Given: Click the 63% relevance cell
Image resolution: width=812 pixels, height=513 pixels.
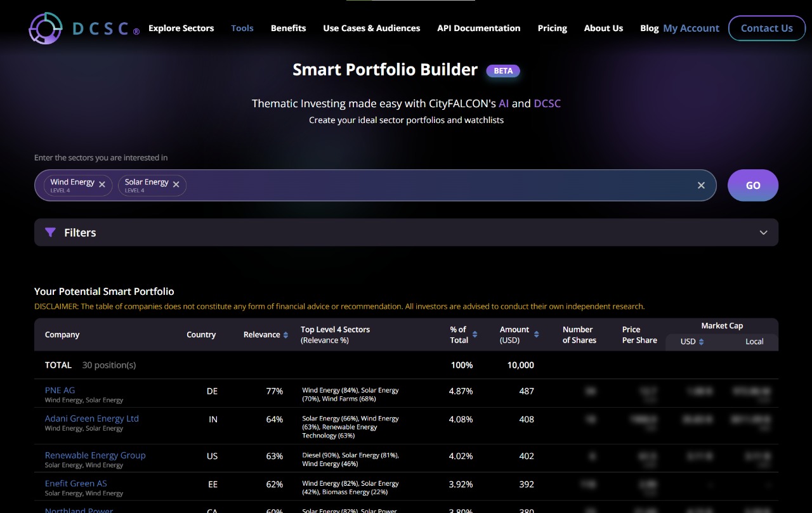Looking at the screenshot, I should pyautogui.click(x=275, y=456).
